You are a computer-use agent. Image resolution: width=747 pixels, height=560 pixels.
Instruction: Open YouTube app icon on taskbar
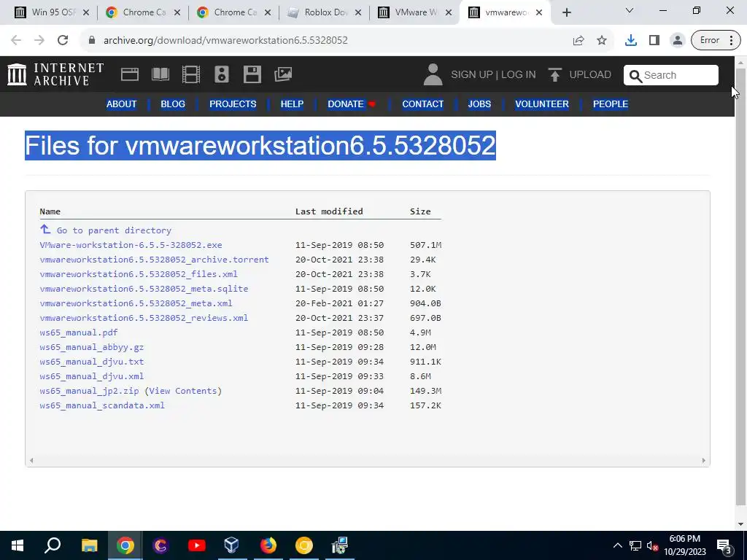(196, 545)
